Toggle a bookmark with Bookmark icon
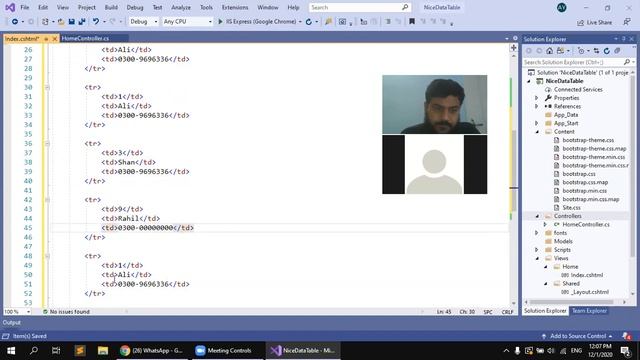The image size is (640, 360). tap(412, 22)
